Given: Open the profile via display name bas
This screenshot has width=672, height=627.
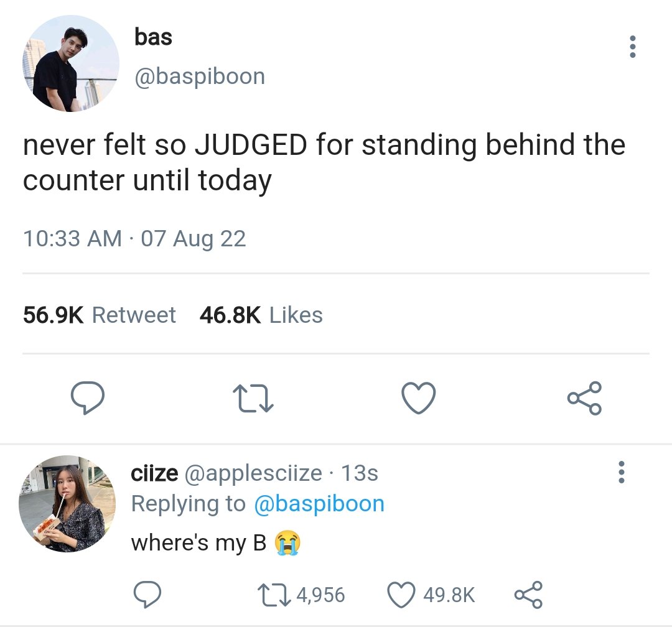Looking at the screenshot, I should click(154, 37).
